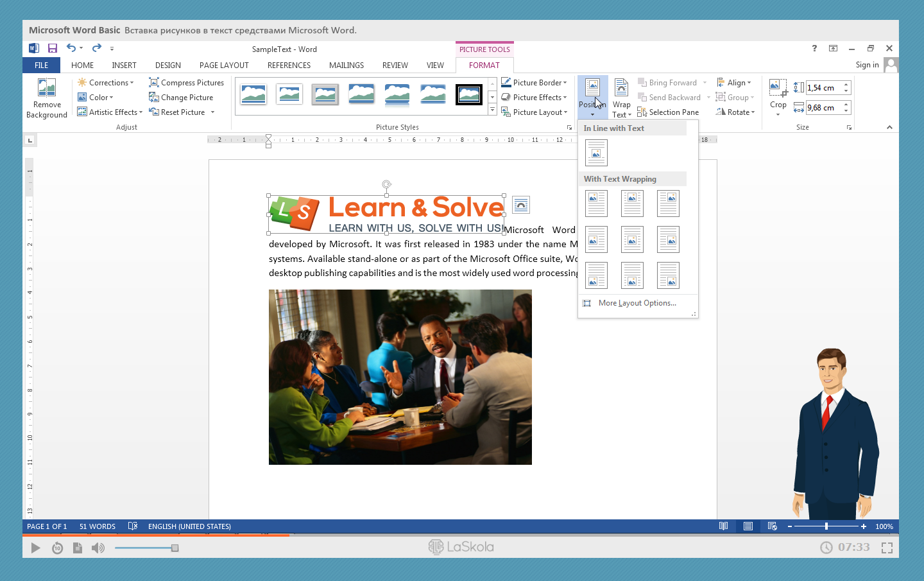Screen dimensions: 924x581
Task: Open the PAGE LAYOUT ribbon tab
Action: pyautogui.click(x=224, y=65)
